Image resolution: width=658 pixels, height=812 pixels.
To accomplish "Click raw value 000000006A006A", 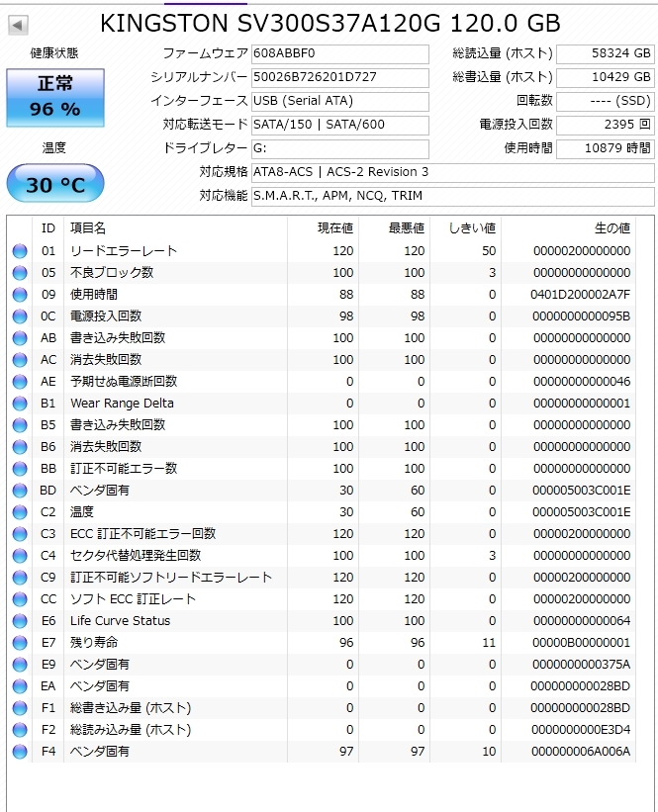I will (x=582, y=752).
